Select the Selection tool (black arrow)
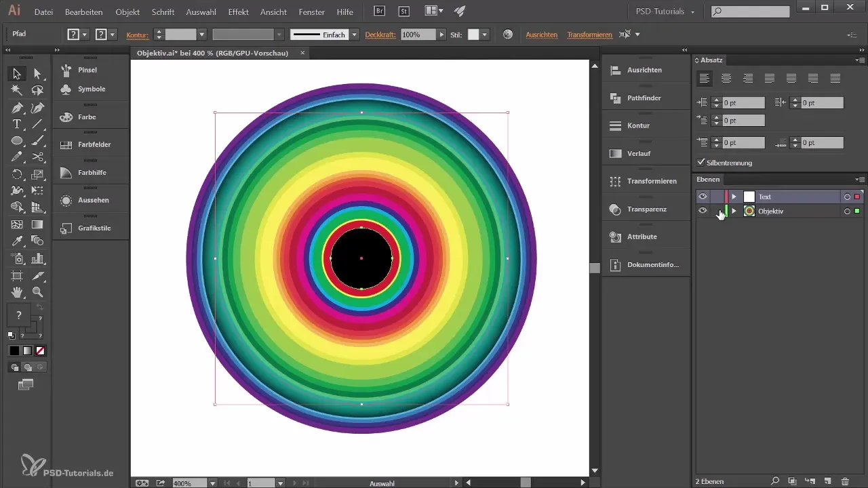The height and width of the screenshot is (488, 868). click(x=17, y=73)
